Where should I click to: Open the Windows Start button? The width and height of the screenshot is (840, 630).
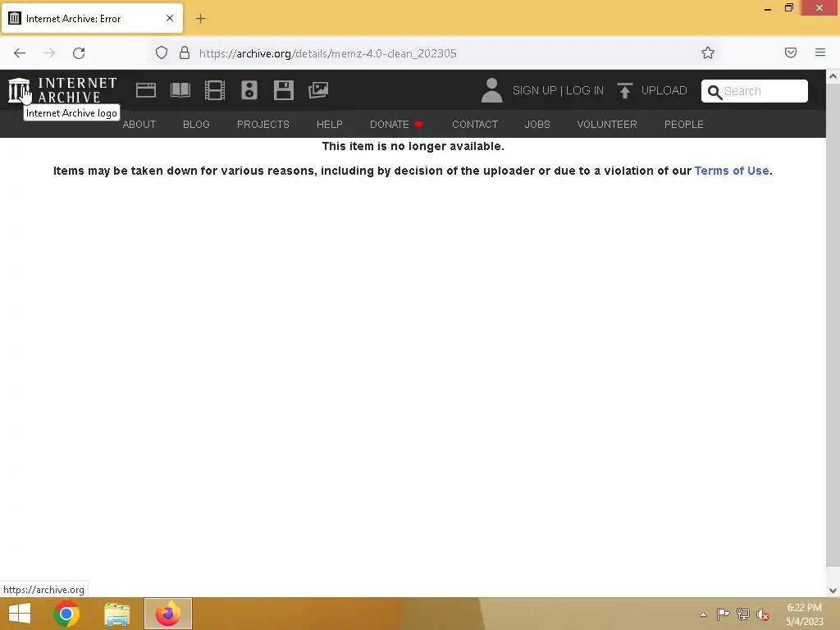click(20, 614)
